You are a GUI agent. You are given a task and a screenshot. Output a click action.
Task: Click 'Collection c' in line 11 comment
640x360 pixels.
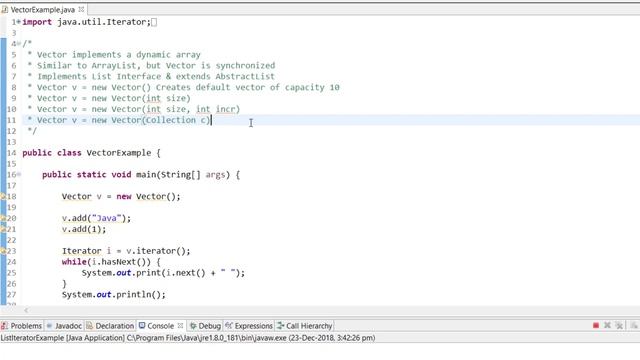[x=176, y=120]
